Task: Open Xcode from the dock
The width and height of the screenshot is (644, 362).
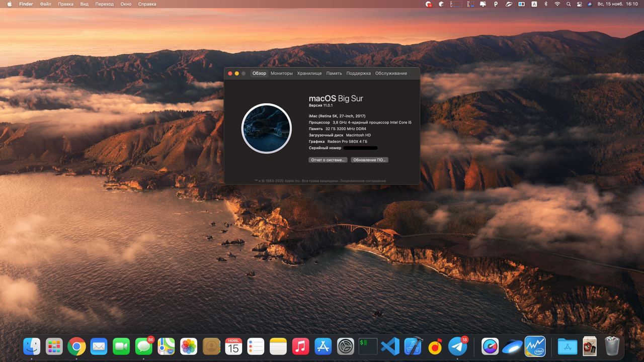Action: (x=413, y=346)
